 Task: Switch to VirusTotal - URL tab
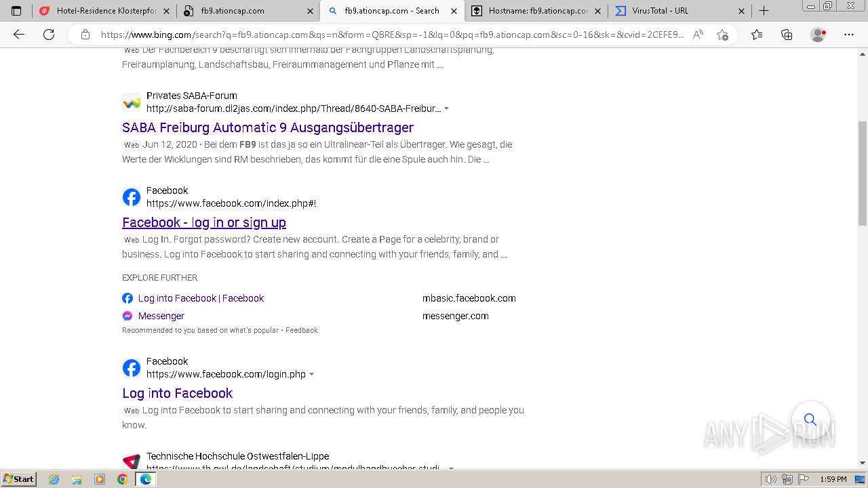coord(679,11)
